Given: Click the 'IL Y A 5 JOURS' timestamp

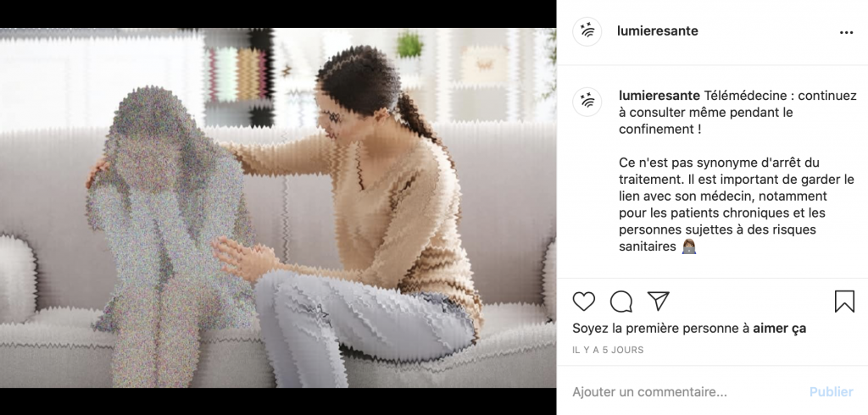Looking at the screenshot, I should click(x=608, y=350).
